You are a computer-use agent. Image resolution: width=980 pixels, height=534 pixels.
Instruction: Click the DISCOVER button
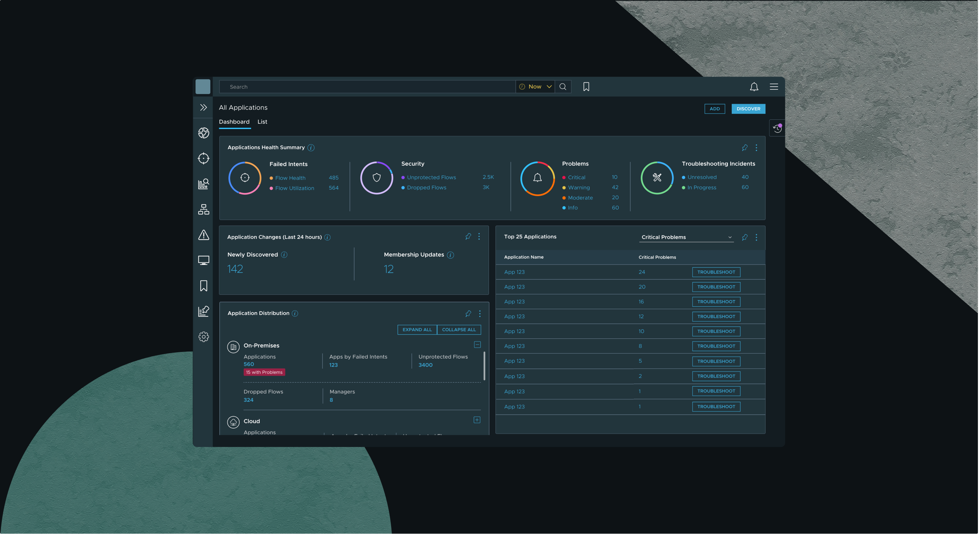748,109
